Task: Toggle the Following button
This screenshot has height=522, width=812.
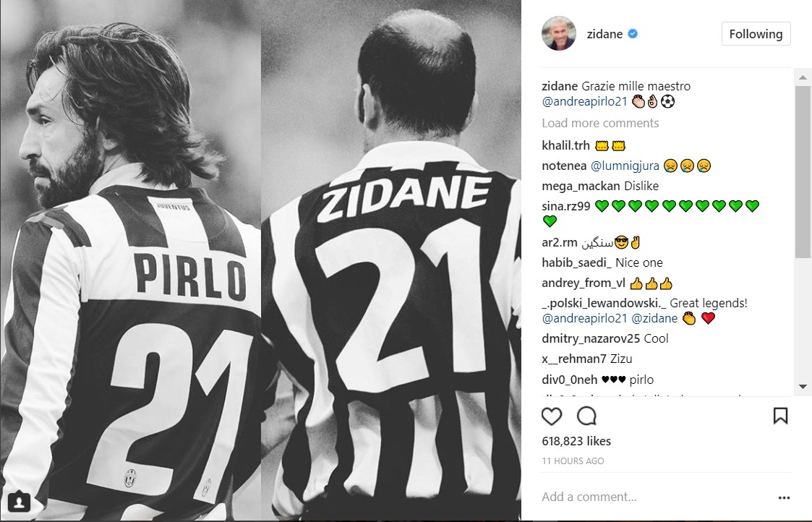Action: [x=756, y=34]
